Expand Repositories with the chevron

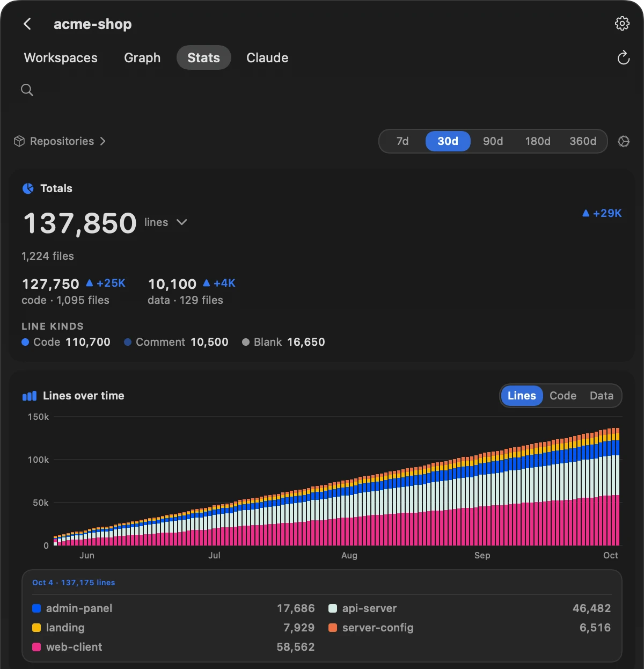coord(103,141)
